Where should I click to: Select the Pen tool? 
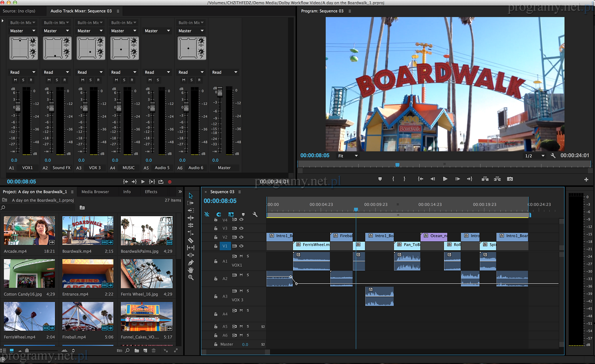[x=191, y=263]
